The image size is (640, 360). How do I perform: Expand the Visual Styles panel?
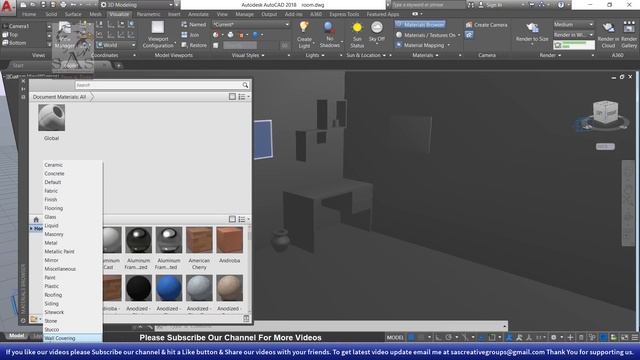click(248, 55)
